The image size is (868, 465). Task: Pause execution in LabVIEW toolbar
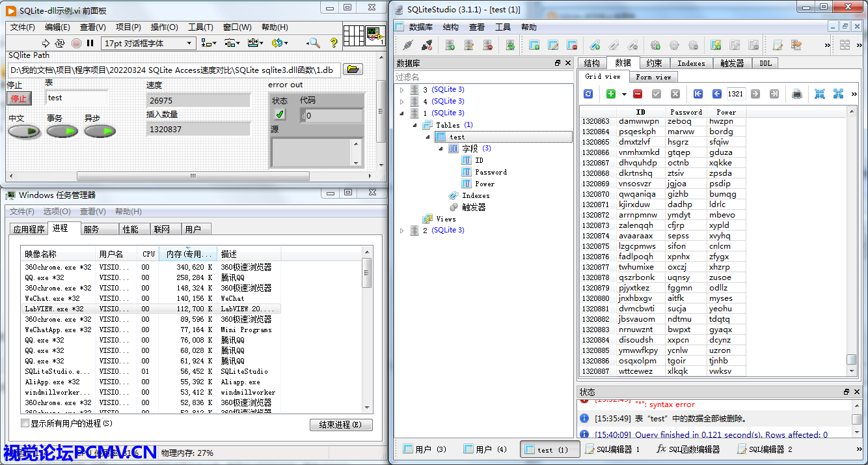pyautogui.click(x=90, y=44)
